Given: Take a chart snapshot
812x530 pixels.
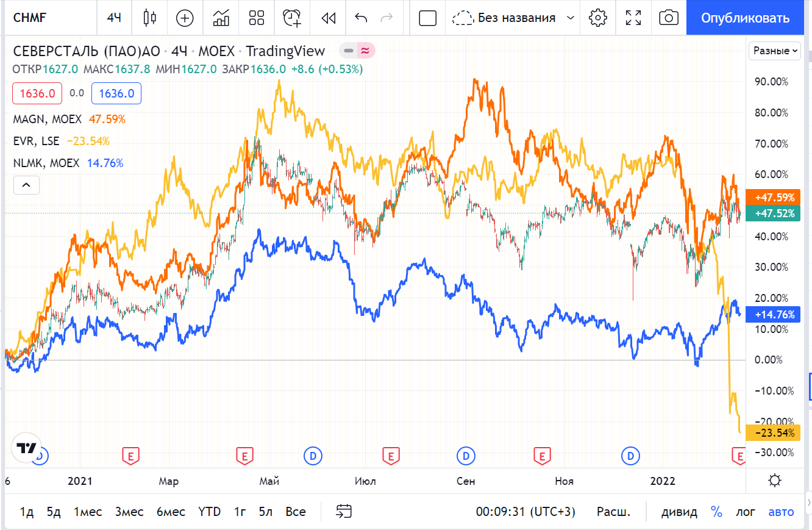Looking at the screenshot, I should pos(669,18).
